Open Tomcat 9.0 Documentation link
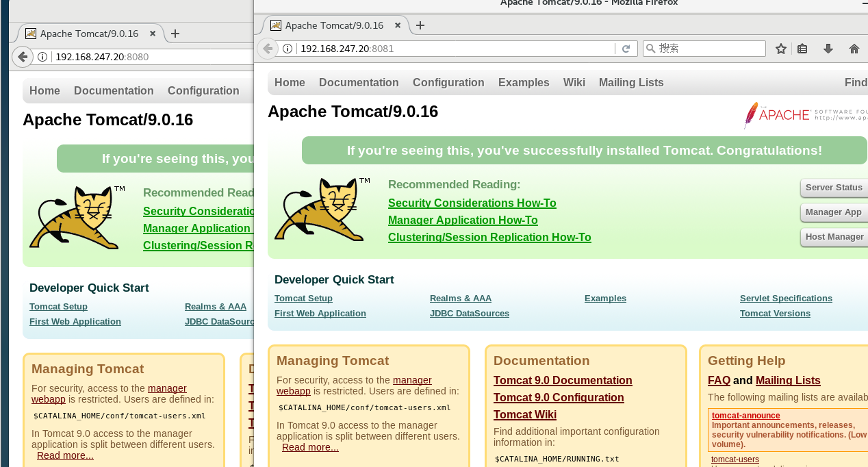 pyautogui.click(x=563, y=380)
